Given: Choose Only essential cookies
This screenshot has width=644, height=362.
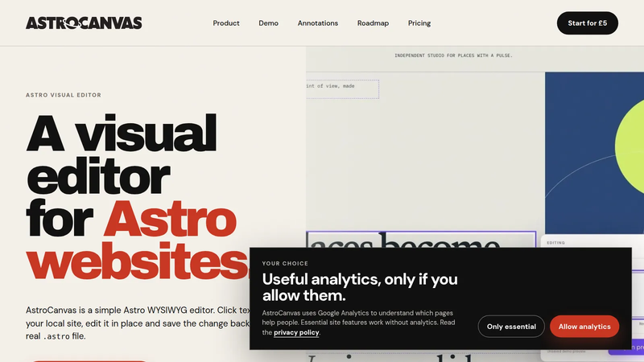Looking at the screenshot, I should (511, 327).
